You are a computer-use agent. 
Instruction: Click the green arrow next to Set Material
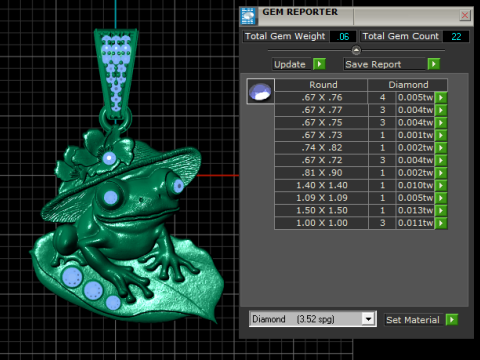pos(452,320)
